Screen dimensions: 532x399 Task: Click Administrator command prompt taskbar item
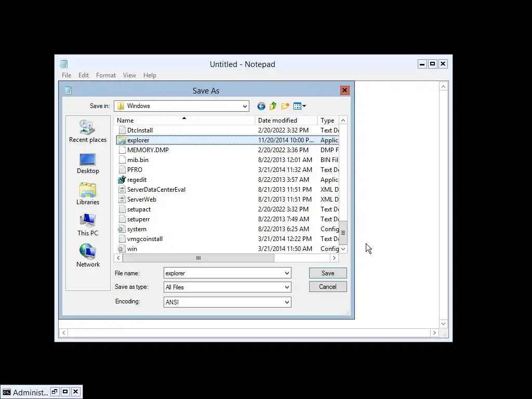(25, 393)
